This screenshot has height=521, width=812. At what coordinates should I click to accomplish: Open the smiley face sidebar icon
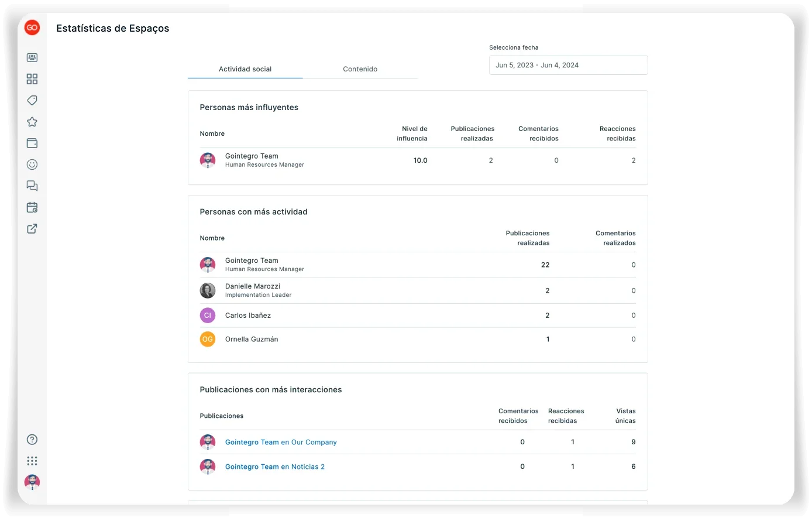[32, 164]
